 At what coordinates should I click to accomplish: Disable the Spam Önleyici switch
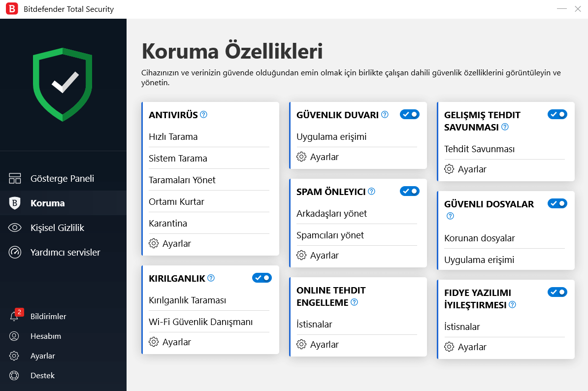[410, 191]
